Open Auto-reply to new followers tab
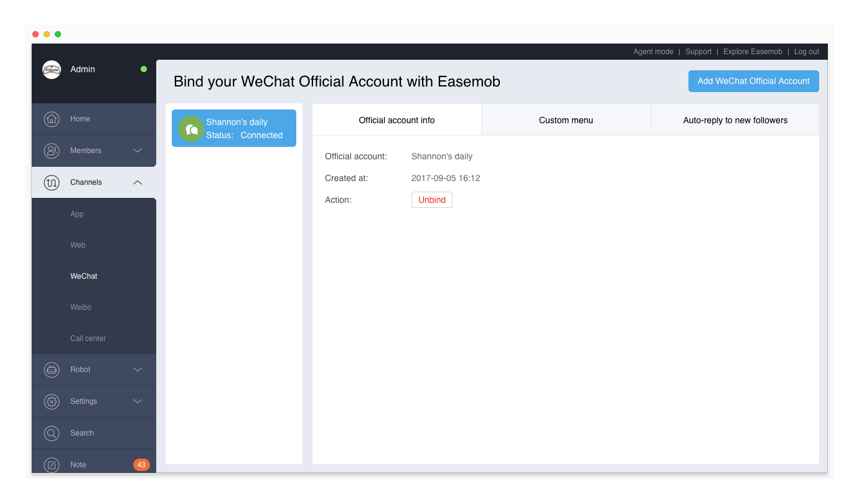The height and width of the screenshot is (504, 859). (x=735, y=120)
